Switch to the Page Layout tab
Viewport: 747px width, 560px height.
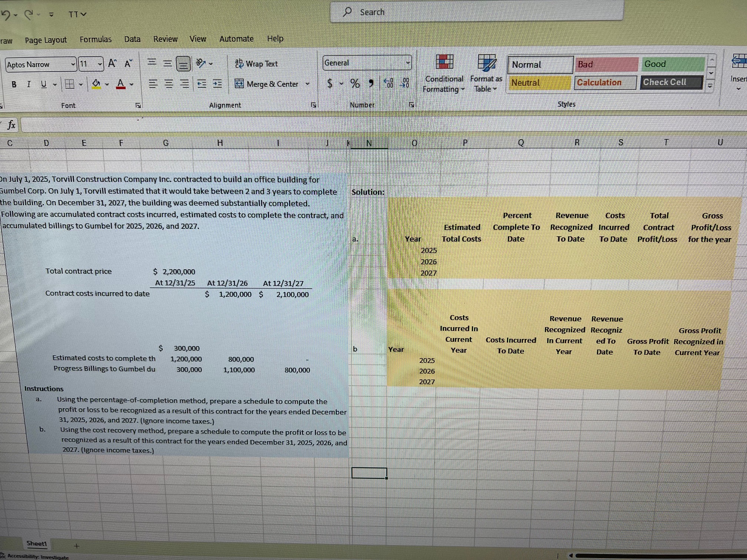[46, 40]
